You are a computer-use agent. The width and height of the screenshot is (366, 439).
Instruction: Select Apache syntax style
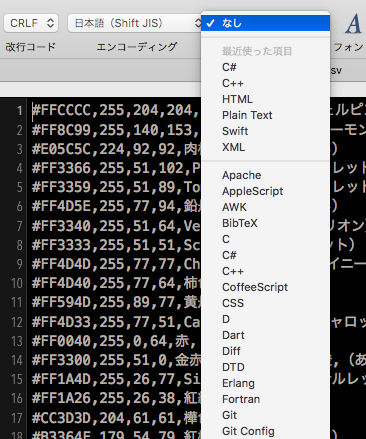(265, 175)
